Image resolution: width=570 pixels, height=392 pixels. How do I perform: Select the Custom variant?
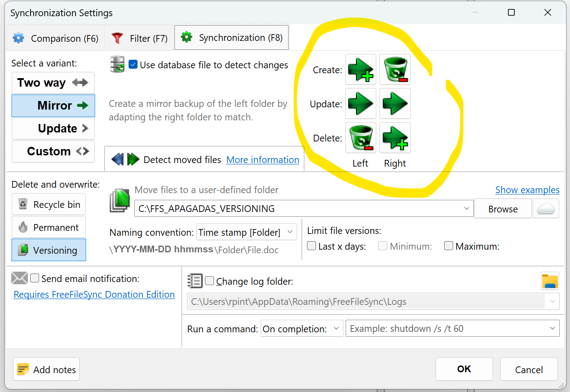53,151
